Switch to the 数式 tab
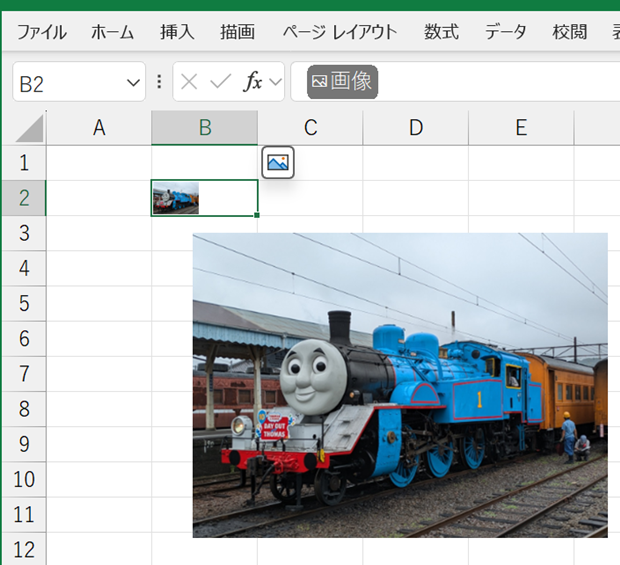The height and width of the screenshot is (565, 620). (441, 32)
